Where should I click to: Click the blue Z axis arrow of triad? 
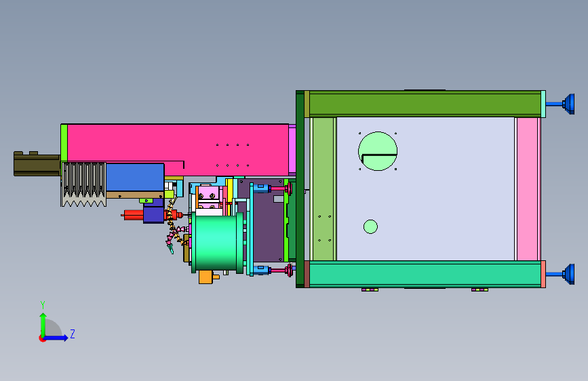56,338
